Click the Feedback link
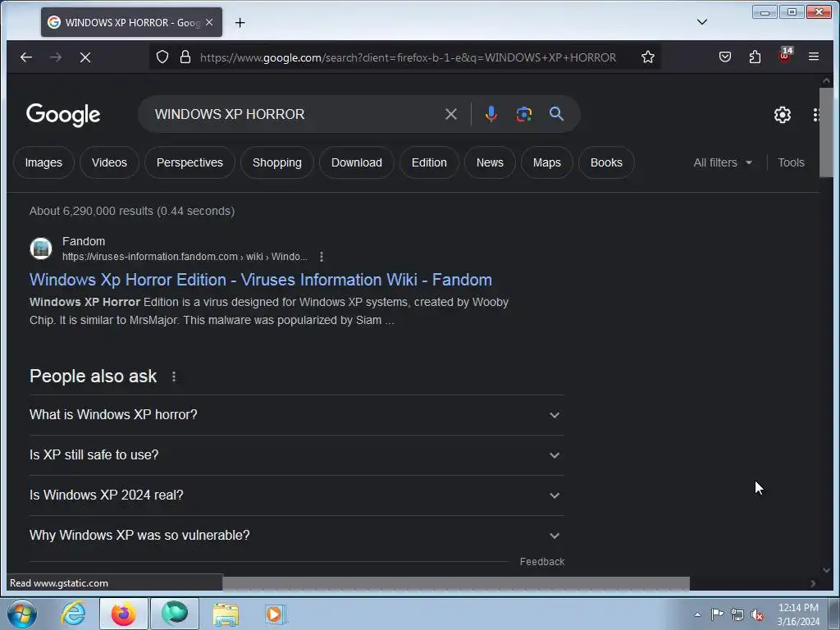The image size is (840, 630). (x=542, y=561)
